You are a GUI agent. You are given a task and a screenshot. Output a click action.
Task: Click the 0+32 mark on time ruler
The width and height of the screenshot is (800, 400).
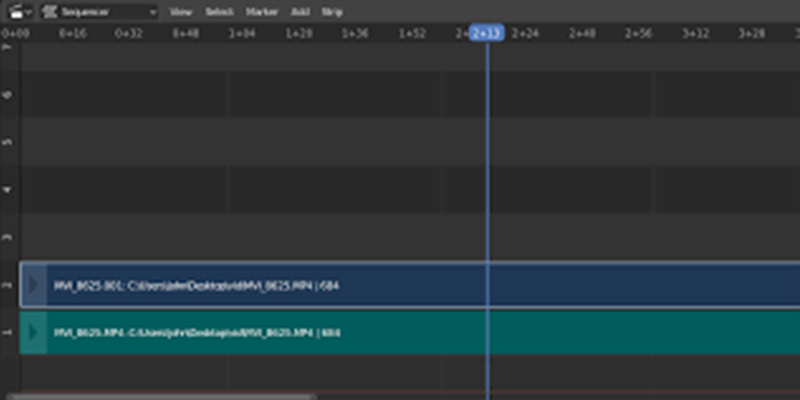129,34
